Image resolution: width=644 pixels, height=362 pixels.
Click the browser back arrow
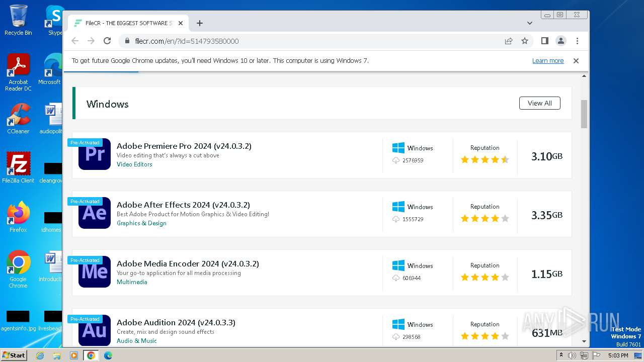click(75, 41)
